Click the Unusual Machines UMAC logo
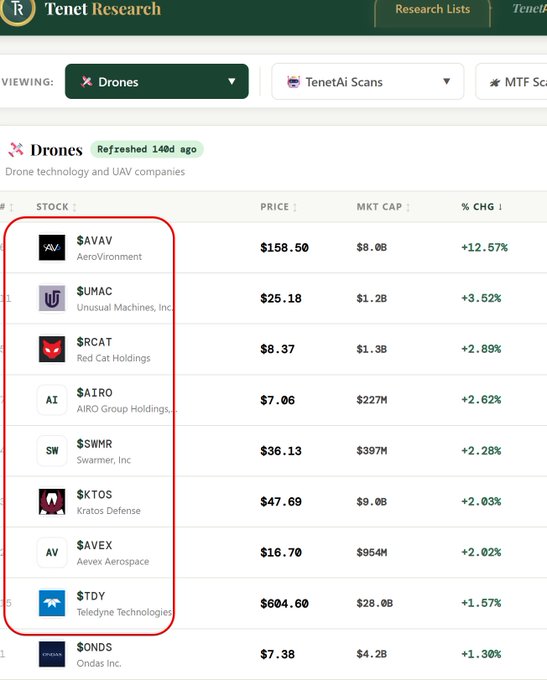This screenshot has height=680, width=547. [x=52, y=298]
